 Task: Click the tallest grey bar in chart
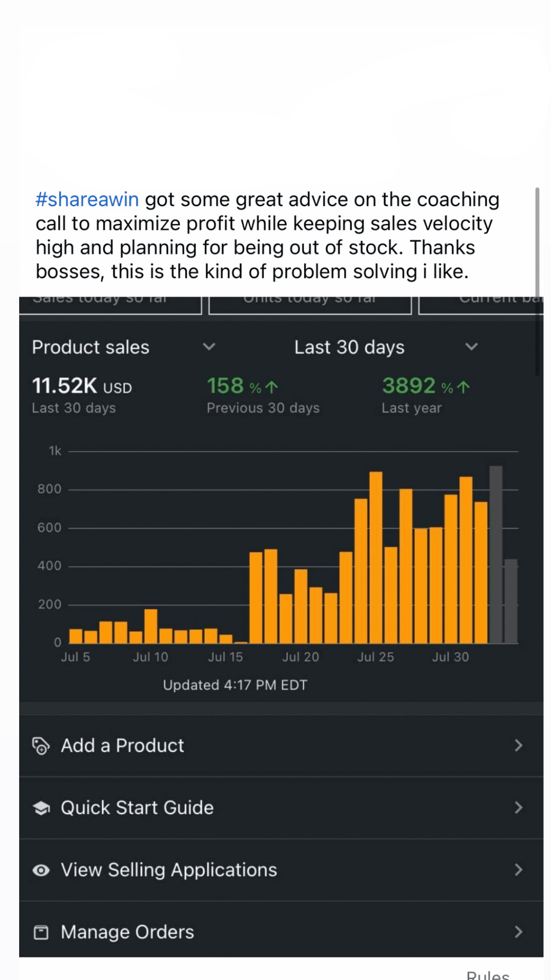496,554
